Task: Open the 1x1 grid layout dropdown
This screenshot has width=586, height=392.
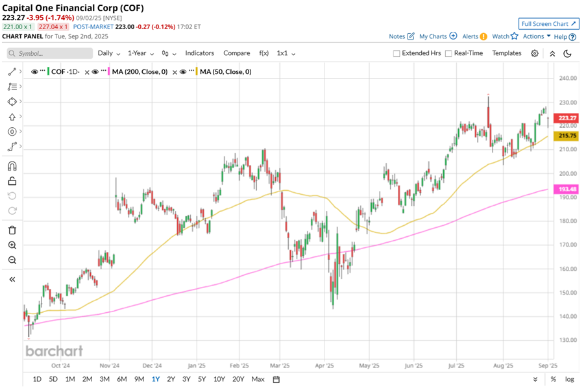Action: [286, 53]
